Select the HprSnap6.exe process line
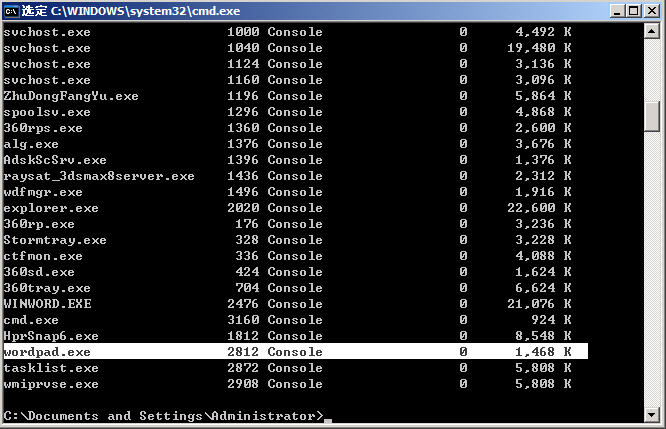666x429 pixels. (51, 336)
